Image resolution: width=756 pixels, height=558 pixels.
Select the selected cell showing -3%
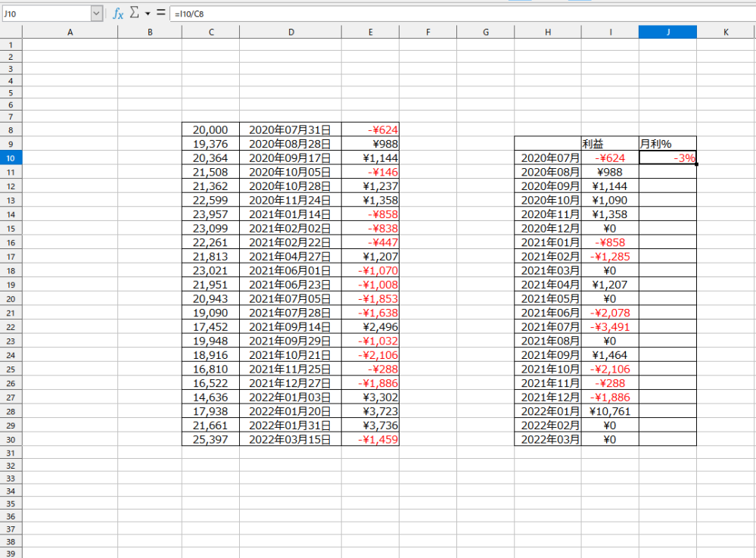coord(667,157)
